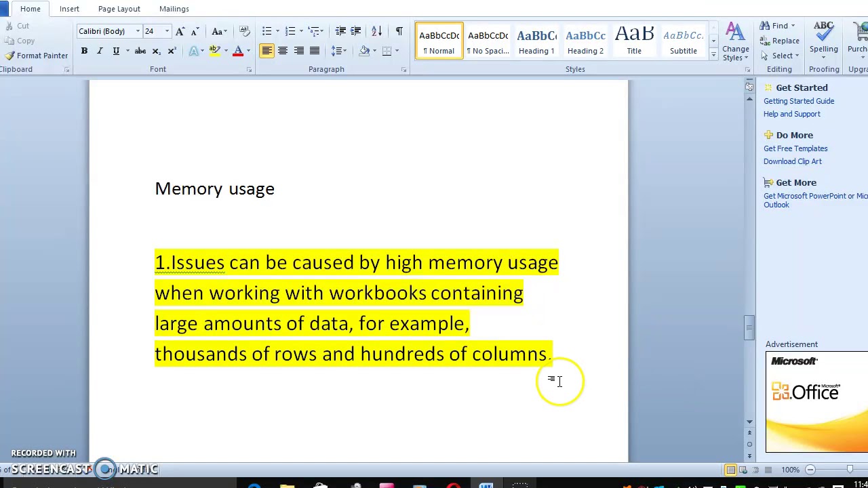Screen dimensions: 868x488
Task: Align text right
Action: click(298, 51)
